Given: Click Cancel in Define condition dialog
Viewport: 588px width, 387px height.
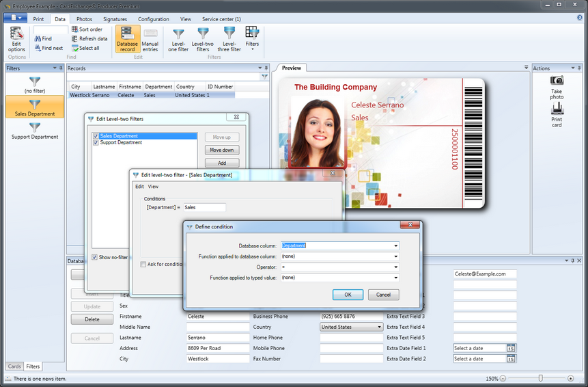Looking at the screenshot, I should coord(383,295).
